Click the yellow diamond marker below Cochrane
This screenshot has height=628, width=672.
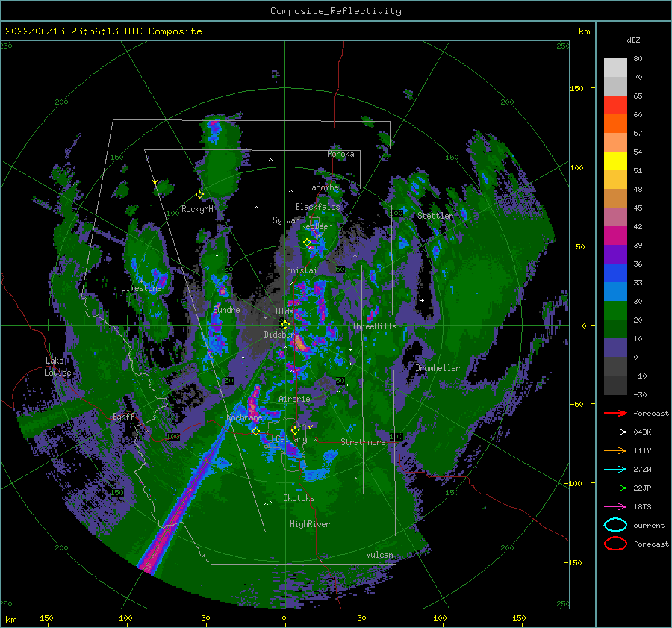[256, 432]
